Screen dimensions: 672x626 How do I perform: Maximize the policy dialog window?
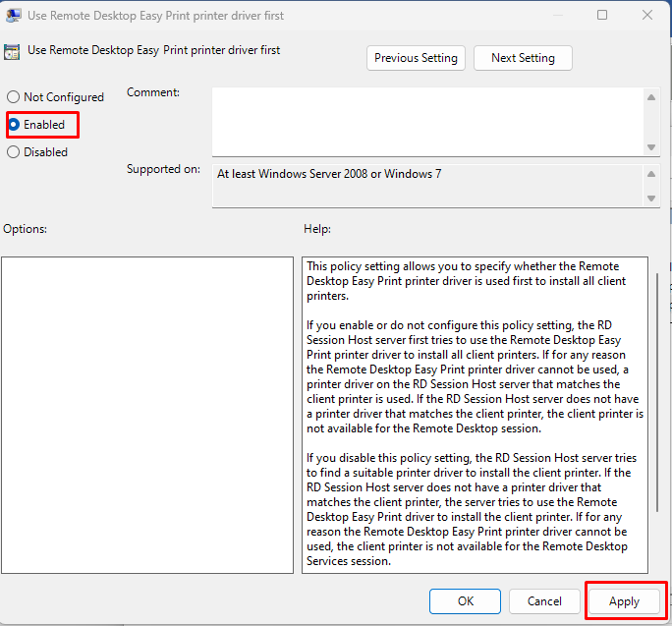602,15
